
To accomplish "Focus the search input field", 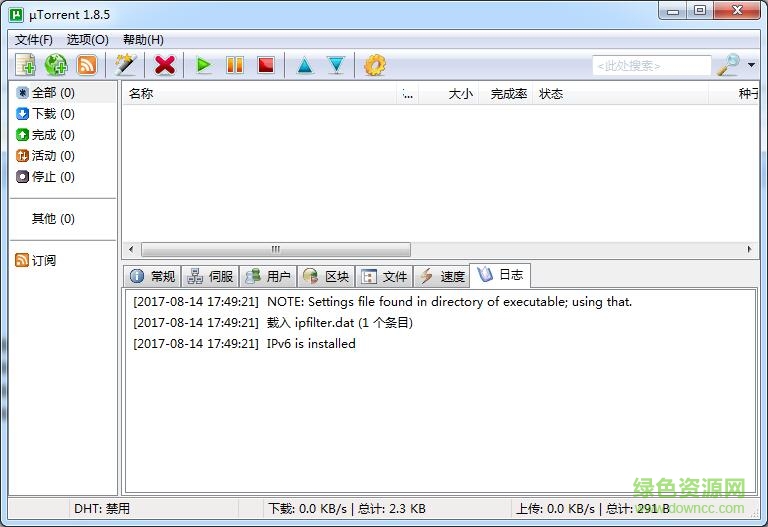I will pyautogui.click(x=651, y=65).
